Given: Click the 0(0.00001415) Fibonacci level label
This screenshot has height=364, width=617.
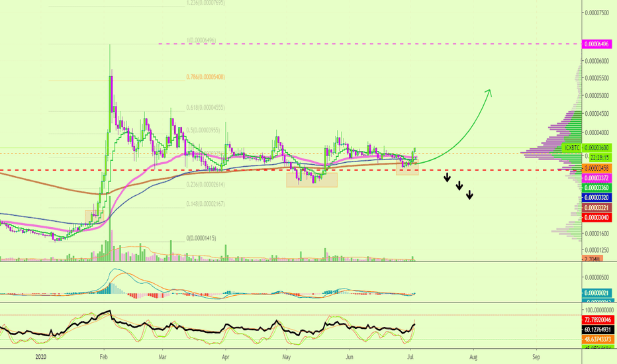Looking at the screenshot, I should (201, 238).
